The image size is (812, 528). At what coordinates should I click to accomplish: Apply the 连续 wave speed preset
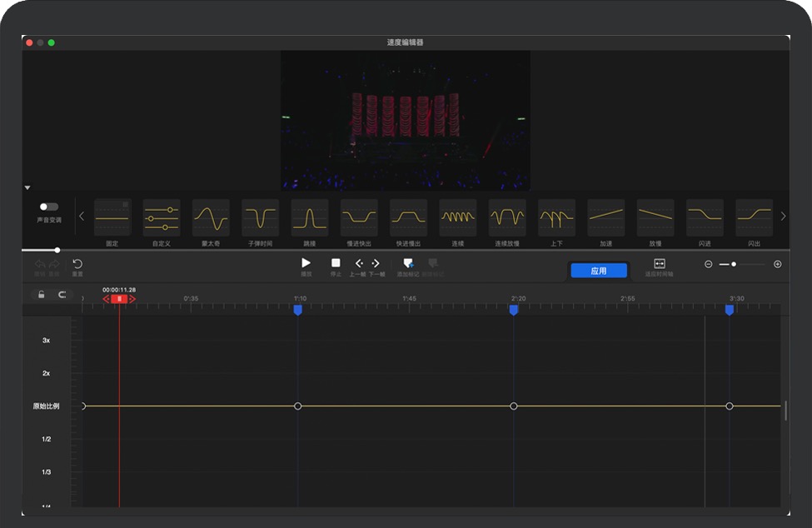pos(458,218)
